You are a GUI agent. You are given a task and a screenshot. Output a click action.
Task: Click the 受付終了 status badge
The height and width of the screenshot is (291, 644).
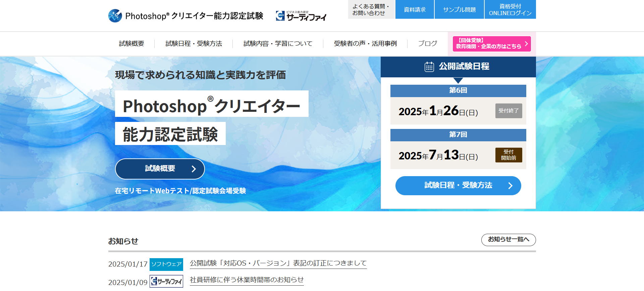click(509, 111)
